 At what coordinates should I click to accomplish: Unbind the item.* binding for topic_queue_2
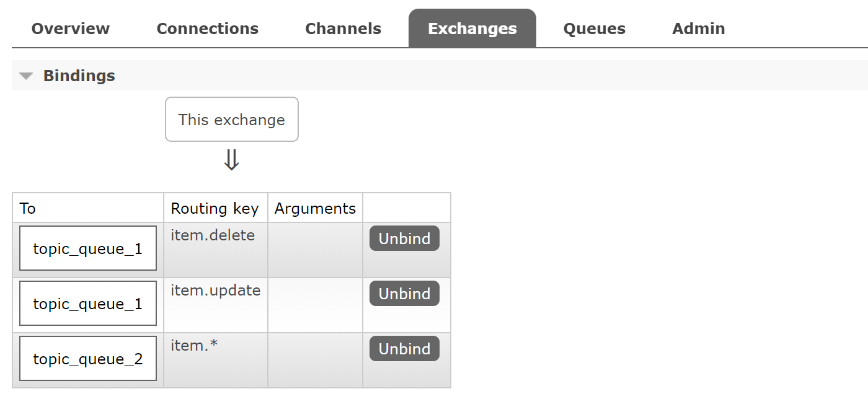[404, 349]
